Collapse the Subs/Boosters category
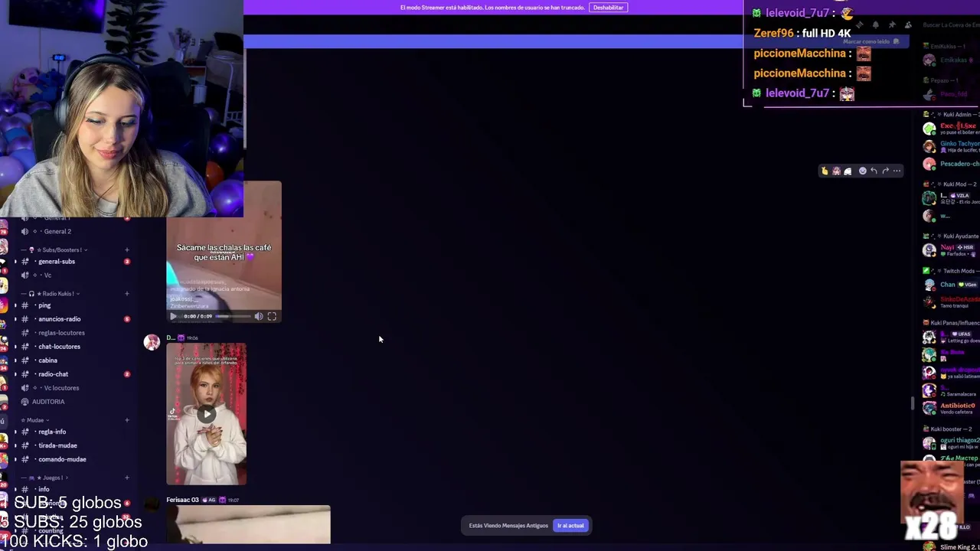 [x=61, y=250]
